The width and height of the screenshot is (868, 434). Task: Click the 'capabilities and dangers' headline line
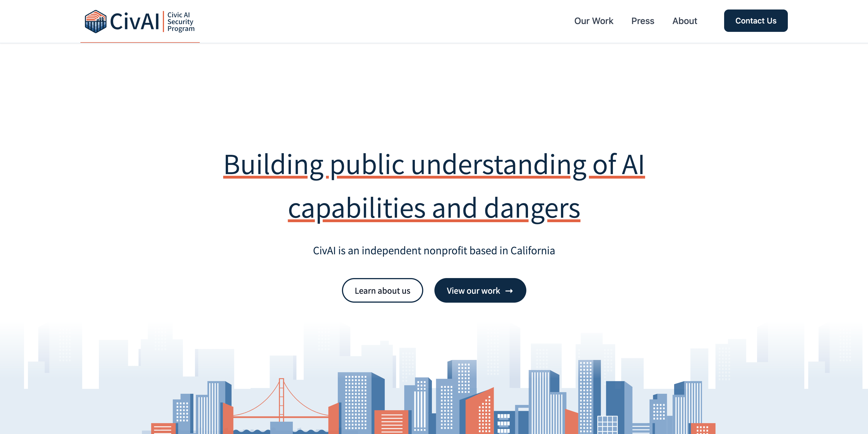(x=434, y=208)
